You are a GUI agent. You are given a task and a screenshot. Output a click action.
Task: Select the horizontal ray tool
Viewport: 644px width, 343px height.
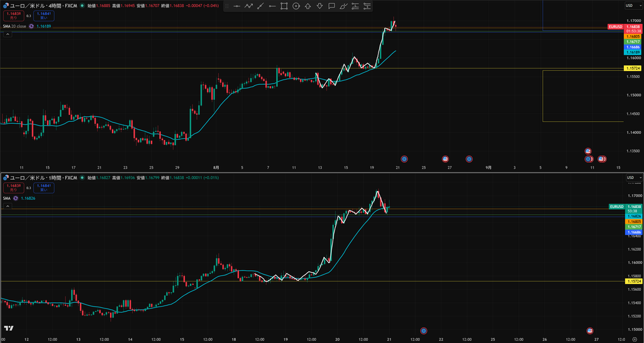(272, 6)
